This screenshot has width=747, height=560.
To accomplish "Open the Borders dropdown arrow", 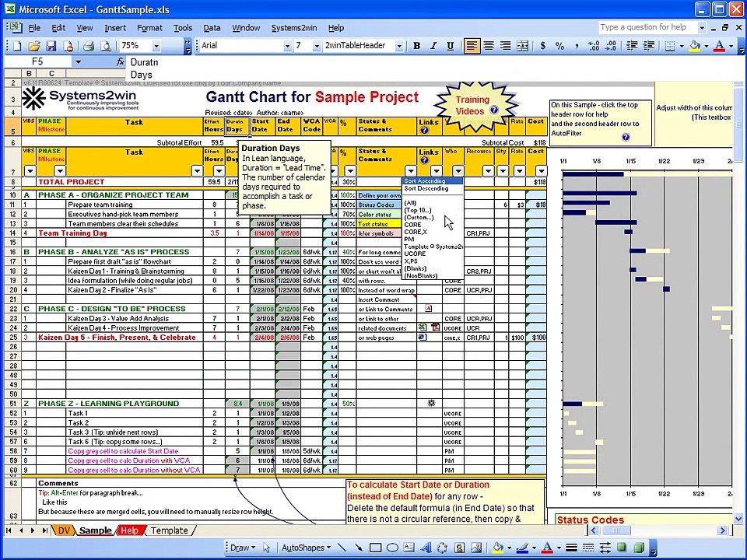I will 682,46.
